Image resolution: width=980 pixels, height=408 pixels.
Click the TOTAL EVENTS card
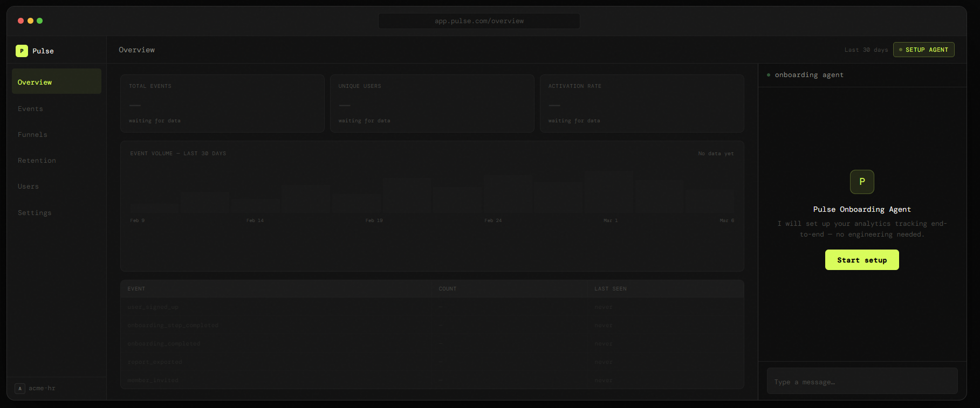[222, 103]
